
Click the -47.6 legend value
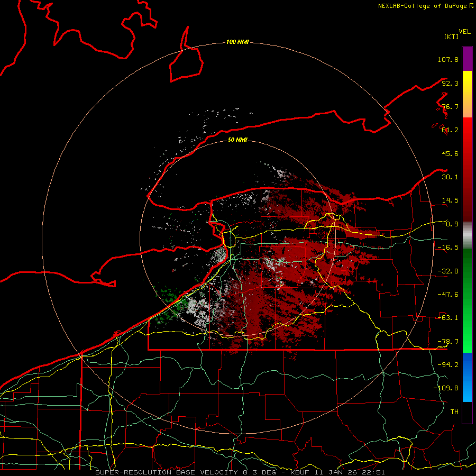point(448,295)
